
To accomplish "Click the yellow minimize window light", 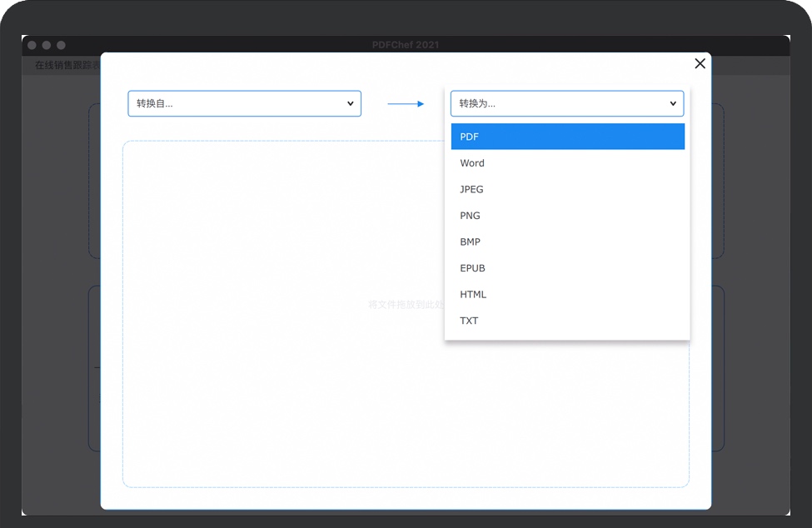I will point(47,45).
